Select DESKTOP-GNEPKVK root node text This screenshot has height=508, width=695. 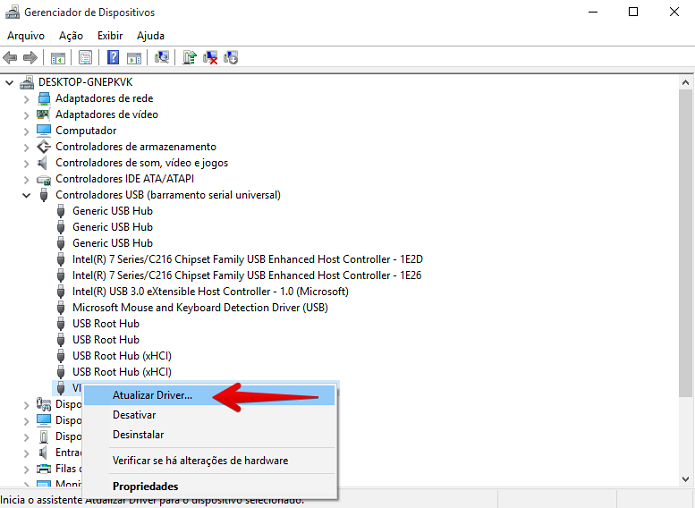pyautogui.click(x=86, y=82)
